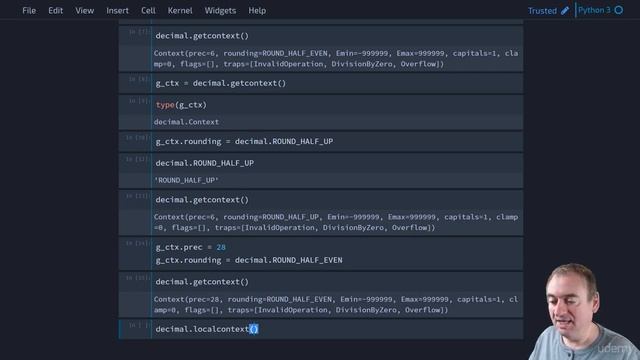Viewport: 640px width, 360px height.
Task: Click the Python 3 kernel name
Action: pyautogui.click(x=594, y=10)
